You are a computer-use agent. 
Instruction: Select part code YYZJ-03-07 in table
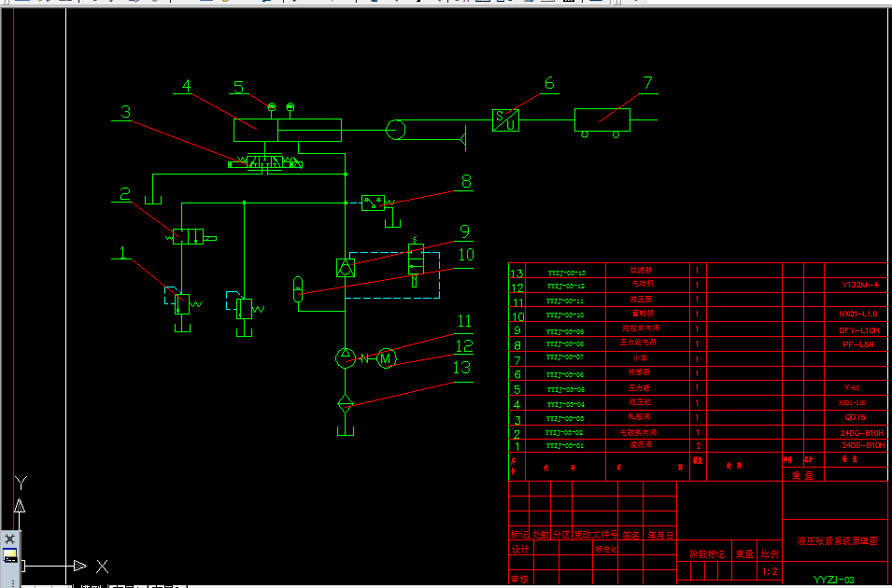tap(565, 357)
